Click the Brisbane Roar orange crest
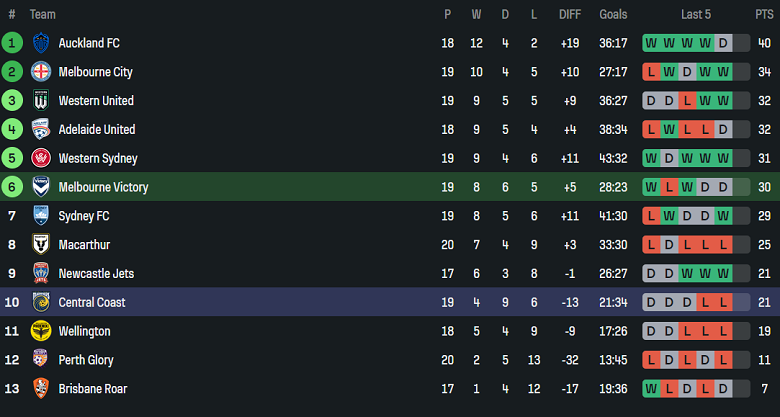Image resolution: width=780 pixels, height=417 pixels. 41,388
